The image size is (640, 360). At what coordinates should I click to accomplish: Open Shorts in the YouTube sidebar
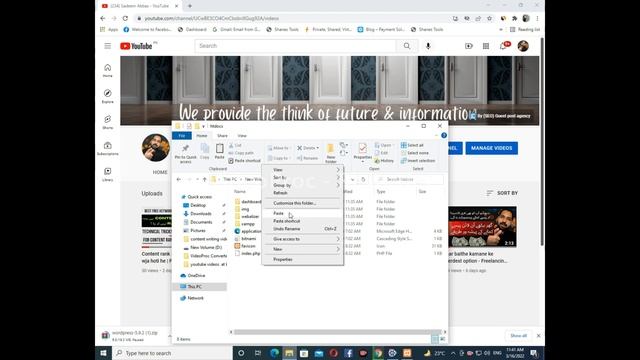coord(107,122)
